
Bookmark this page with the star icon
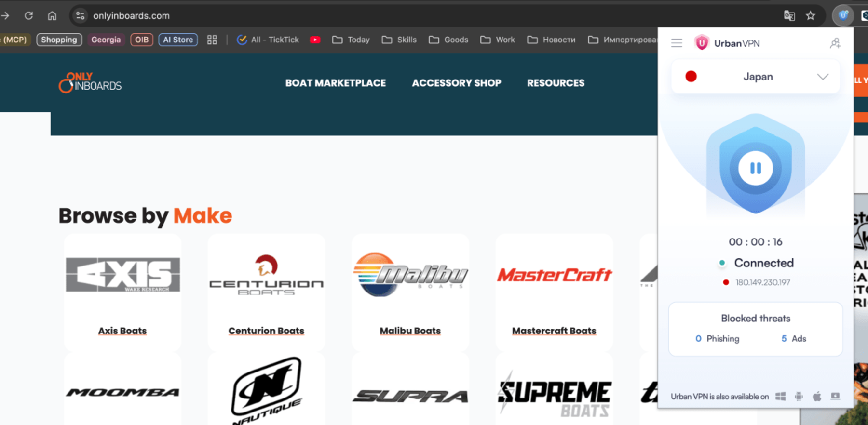pyautogui.click(x=811, y=16)
